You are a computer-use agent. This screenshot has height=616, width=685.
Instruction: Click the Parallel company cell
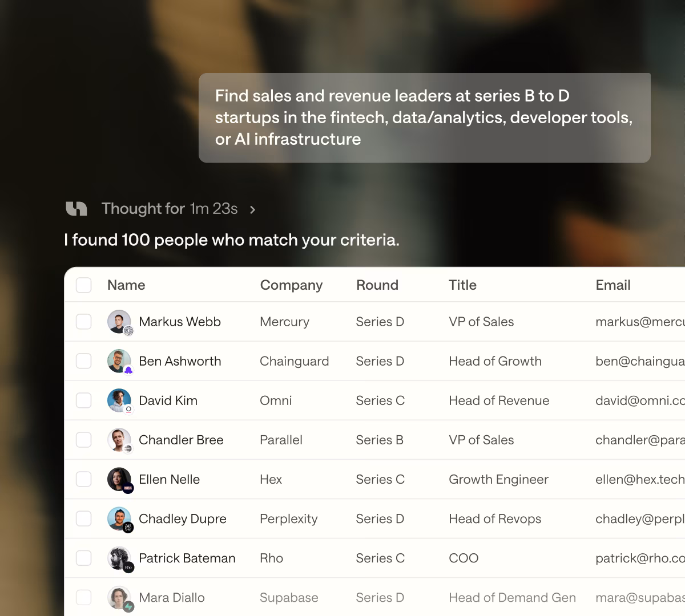coord(281,440)
